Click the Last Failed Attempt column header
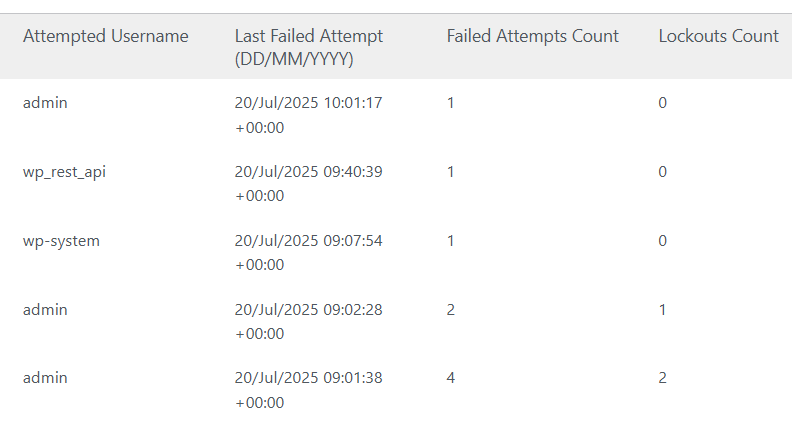This screenshot has height=425, width=792. pos(309,48)
